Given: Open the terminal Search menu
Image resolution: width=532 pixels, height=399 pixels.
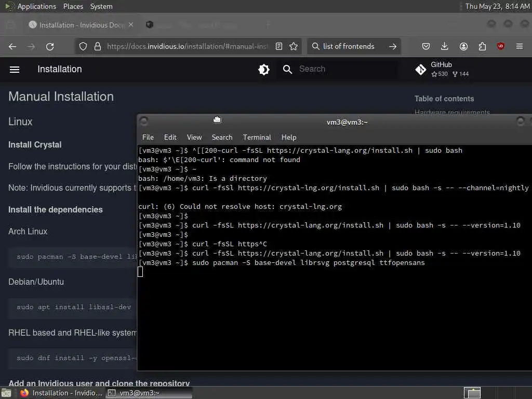Looking at the screenshot, I should pyautogui.click(x=222, y=137).
